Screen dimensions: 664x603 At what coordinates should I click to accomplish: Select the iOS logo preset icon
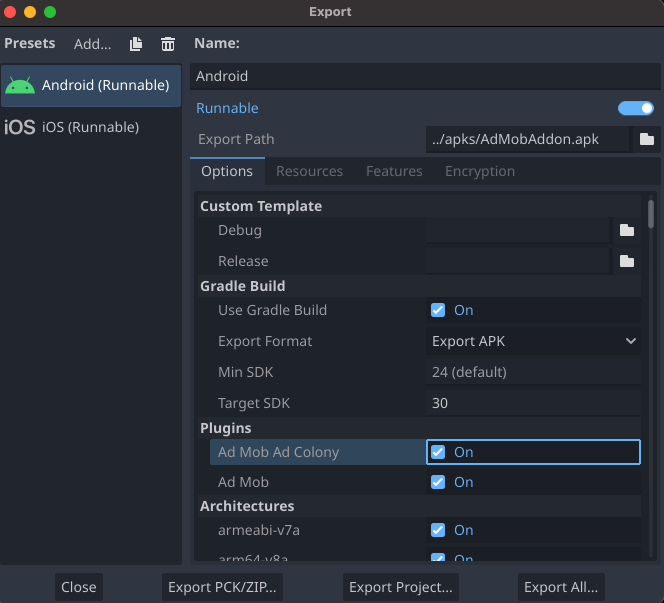(x=19, y=127)
